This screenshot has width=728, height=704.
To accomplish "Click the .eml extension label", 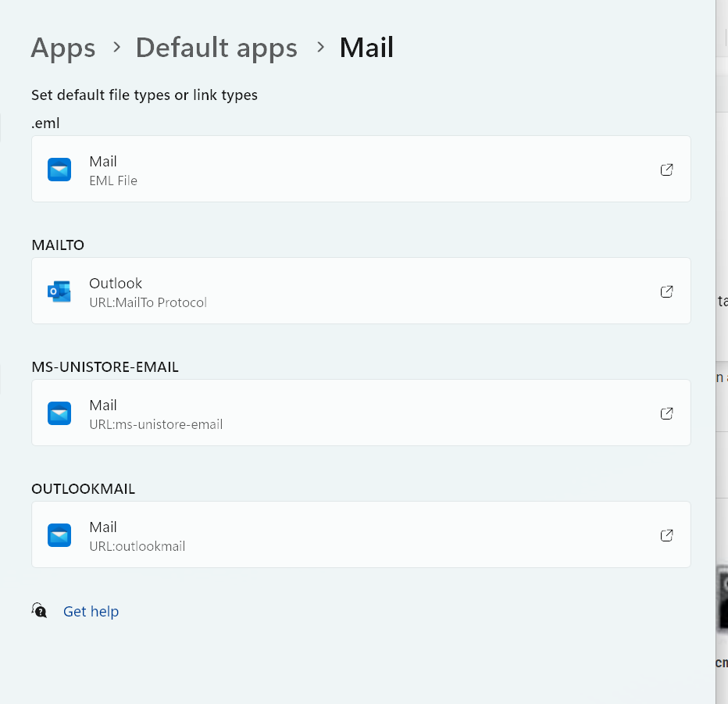I will (45, 123).
